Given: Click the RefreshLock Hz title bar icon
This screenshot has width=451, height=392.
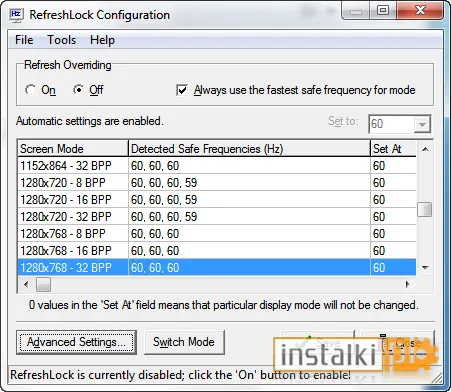Looking at the screenshot, I should tap(16, 15).
